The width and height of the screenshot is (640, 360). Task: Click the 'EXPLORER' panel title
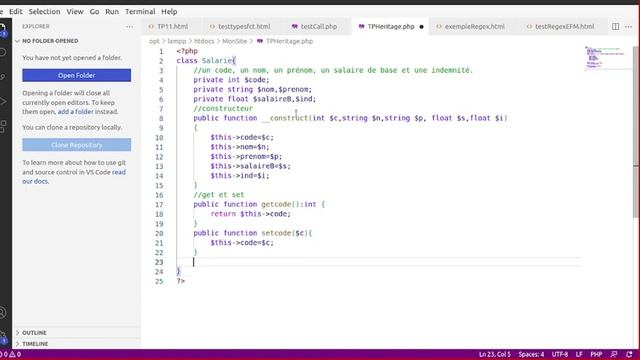click(36, 27)
